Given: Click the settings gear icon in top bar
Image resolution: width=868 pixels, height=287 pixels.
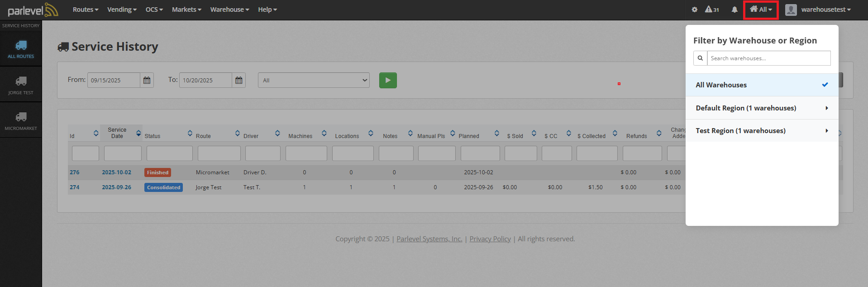Looking at the screenshot, I should click(694, 10).
